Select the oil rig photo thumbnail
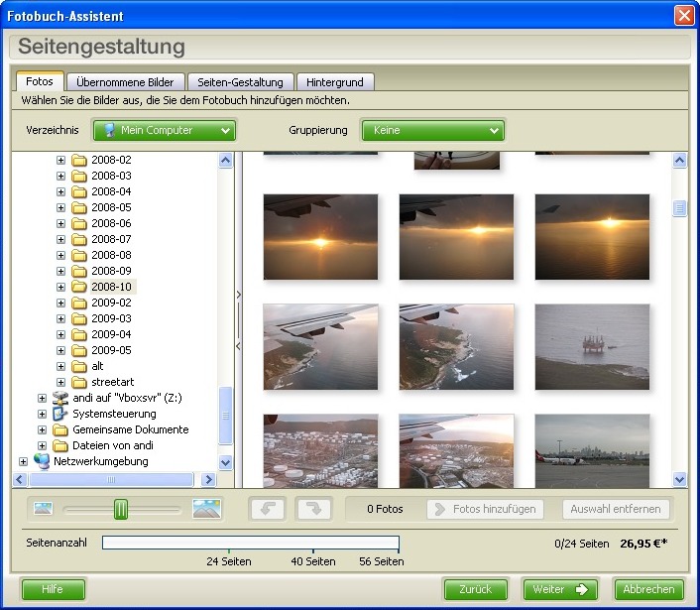Viewport: 700px width, 610px height. (592, 347)
